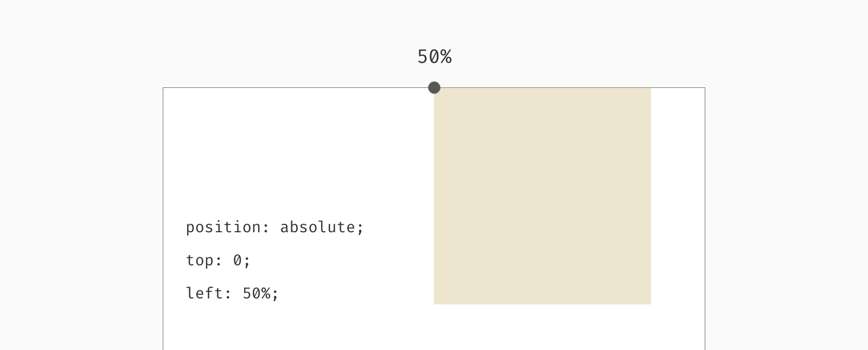868x350 pixels.
Task: Click the top-right corner of the container border
Action: pos(705,88)
